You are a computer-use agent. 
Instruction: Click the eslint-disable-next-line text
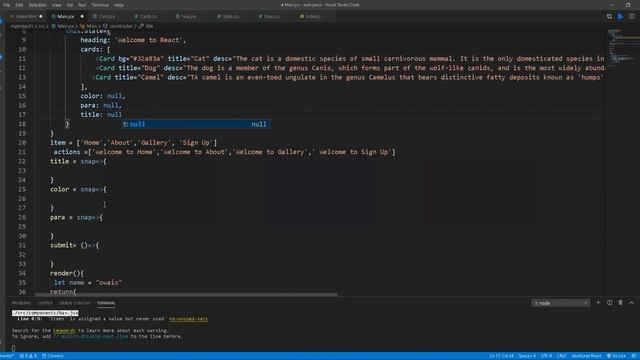pyautogui.click(x=91, y=336)
